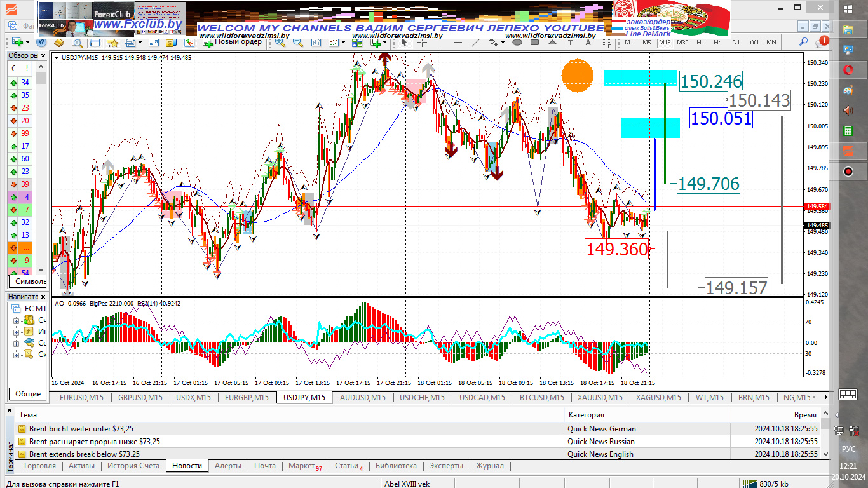Open the Торговля terminal tab
The height and width of the screenshot is (488, 868).
(39, 466)
